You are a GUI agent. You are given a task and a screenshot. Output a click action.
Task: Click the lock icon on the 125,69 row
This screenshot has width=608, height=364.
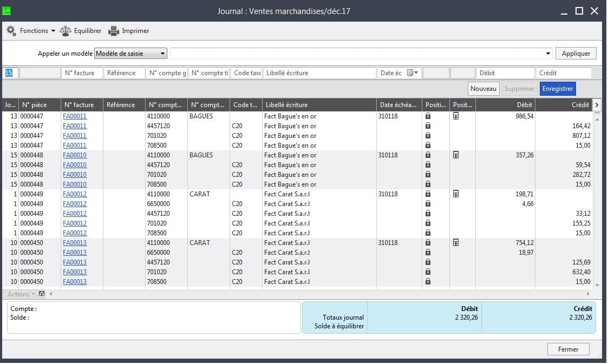click(428, 262)
